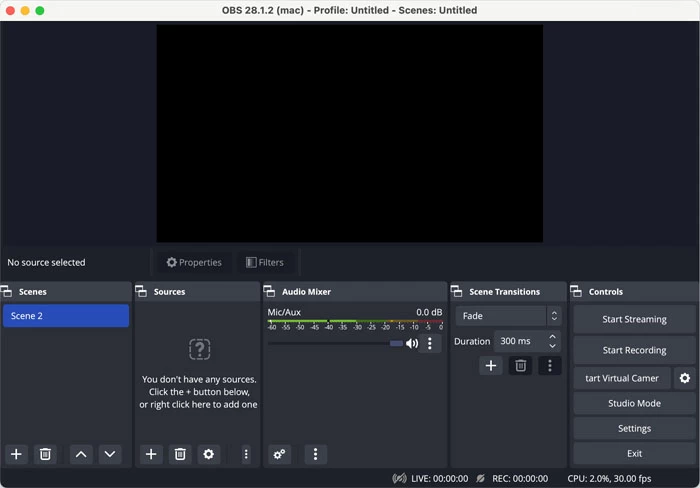
Task: Open the Filters tab
Action: (x=265, y=262)
